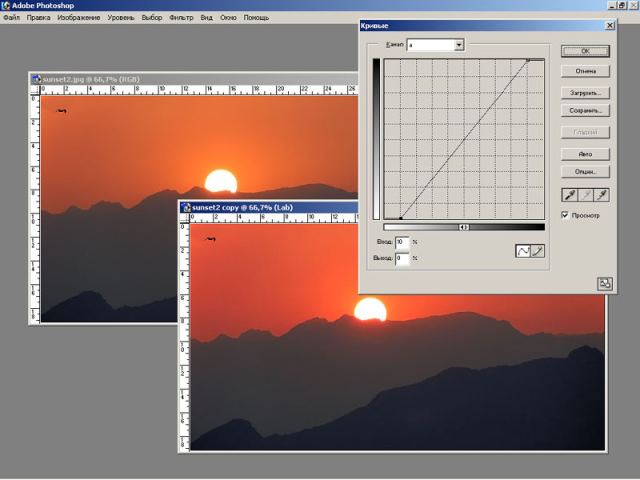Viewport: 640px width, 480px height.
Task: Click the sunset2 copy (Lab) title bar
Action: tap(269, 207)
